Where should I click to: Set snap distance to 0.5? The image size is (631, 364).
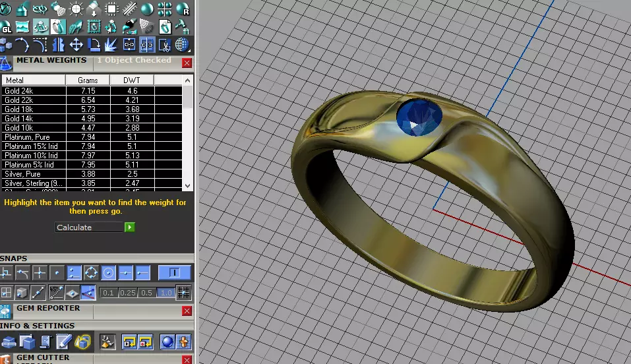[146, 293]
